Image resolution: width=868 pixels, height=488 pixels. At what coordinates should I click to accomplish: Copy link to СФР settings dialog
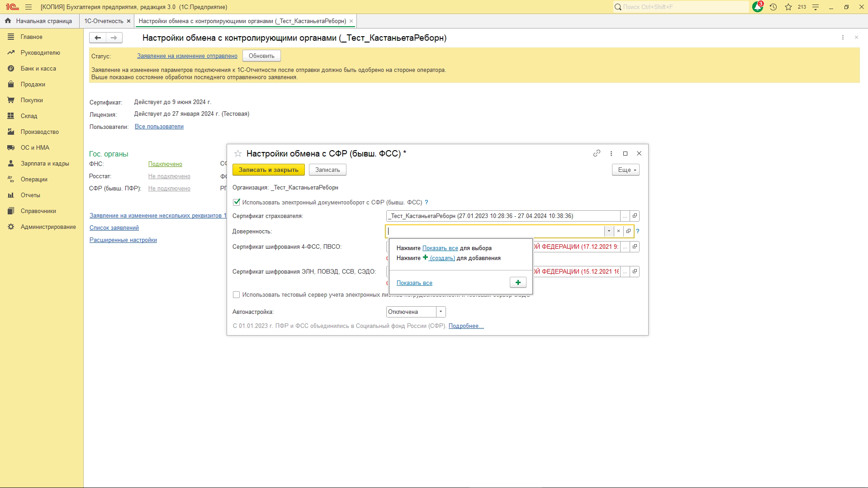coord(597,153)
